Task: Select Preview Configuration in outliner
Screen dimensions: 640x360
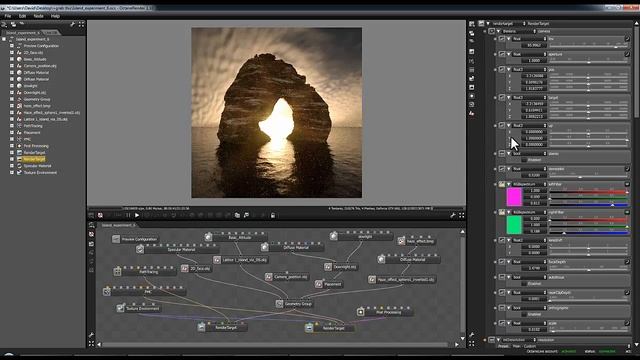Action: pos(41,46)
